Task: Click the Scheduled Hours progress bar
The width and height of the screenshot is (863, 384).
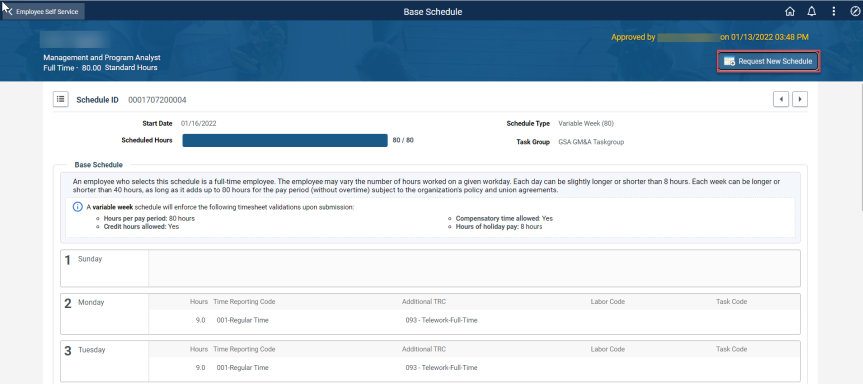Action: tap(285, 140)
